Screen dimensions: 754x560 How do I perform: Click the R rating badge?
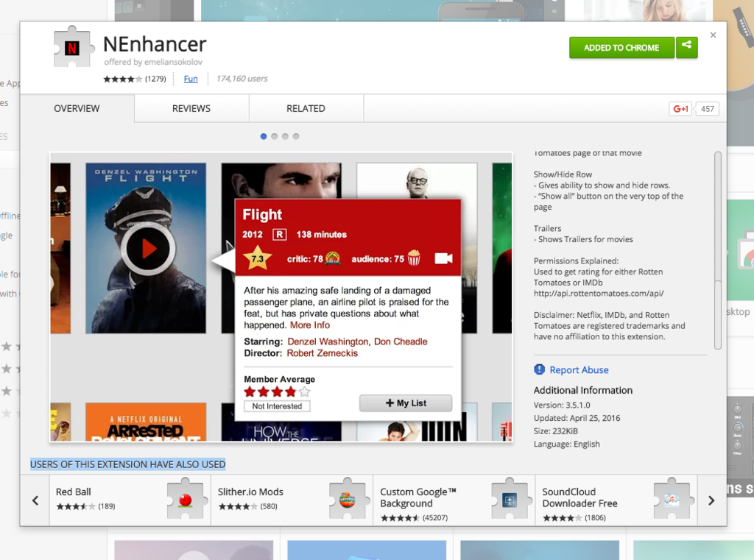click(279, 235)
